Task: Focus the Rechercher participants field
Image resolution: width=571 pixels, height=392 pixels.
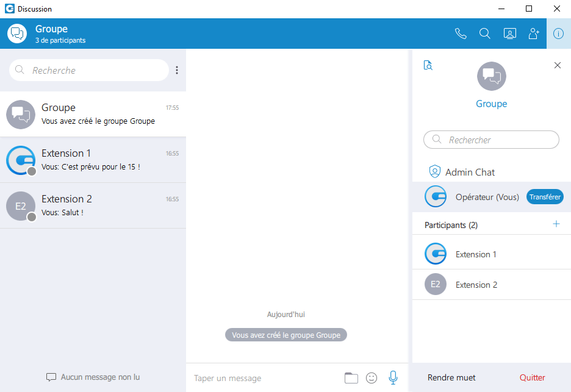Action: (x=491, y=140)
